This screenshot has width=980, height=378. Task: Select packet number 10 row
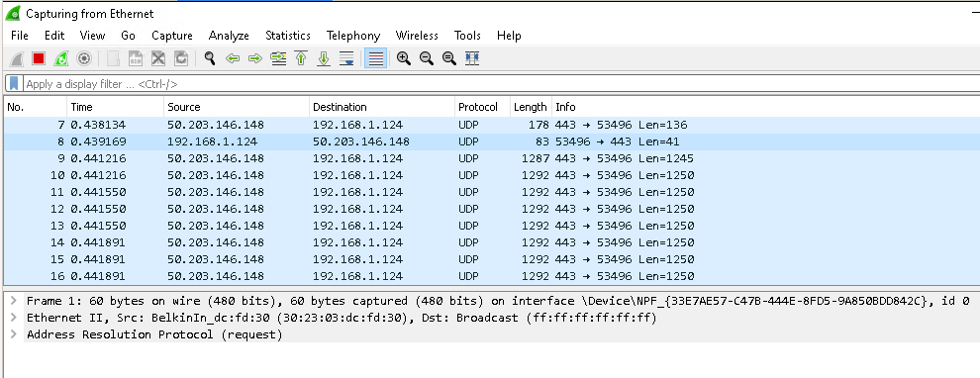click(x=492, y=175)
